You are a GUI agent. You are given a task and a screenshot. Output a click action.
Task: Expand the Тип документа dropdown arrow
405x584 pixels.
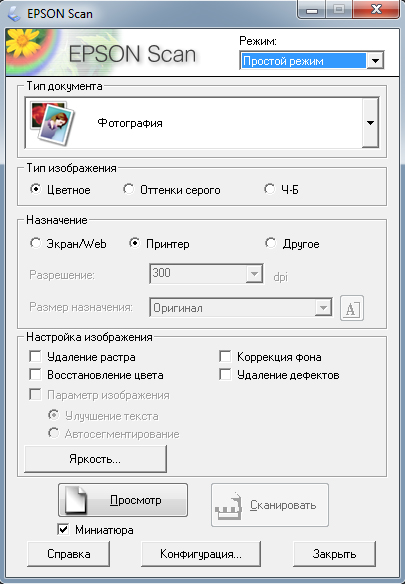370,123
